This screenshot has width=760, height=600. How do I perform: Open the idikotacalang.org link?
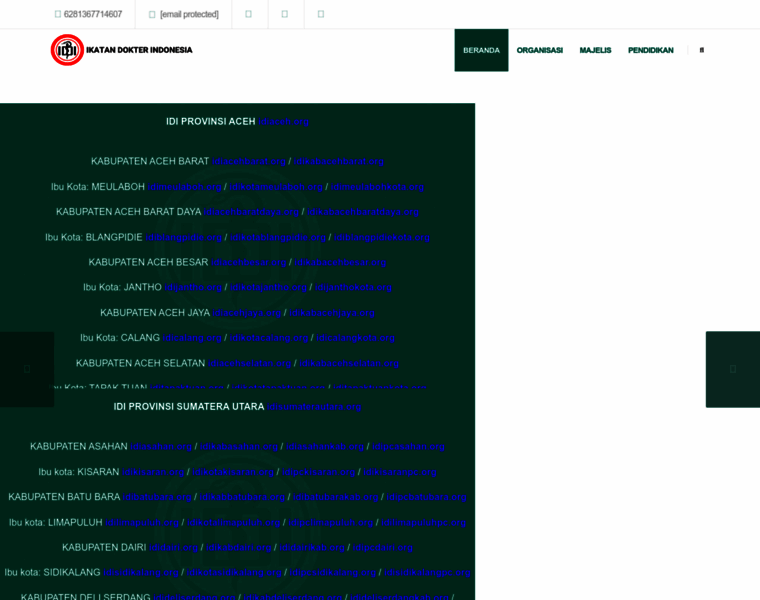tap(269, 338)
